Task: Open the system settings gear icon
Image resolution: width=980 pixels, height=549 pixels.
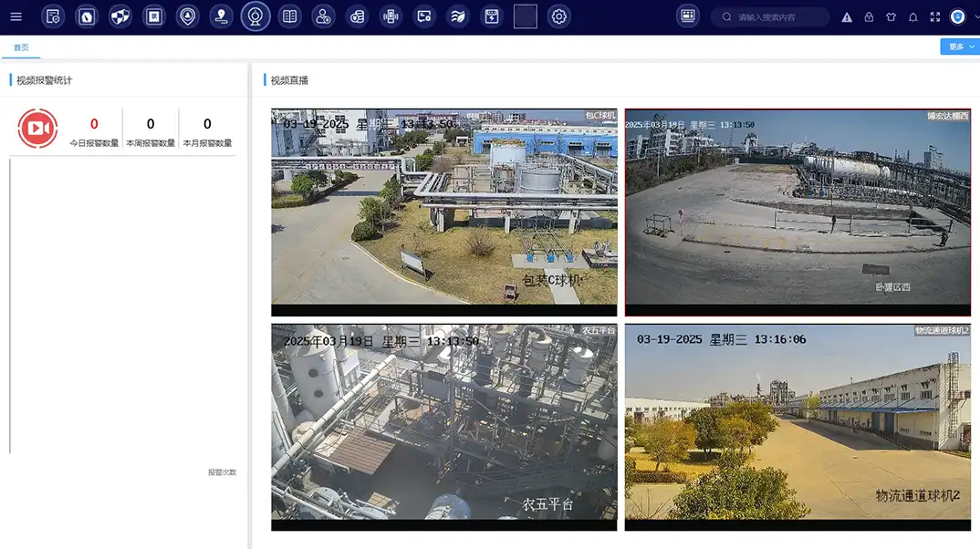Action: tap(558, 16)
